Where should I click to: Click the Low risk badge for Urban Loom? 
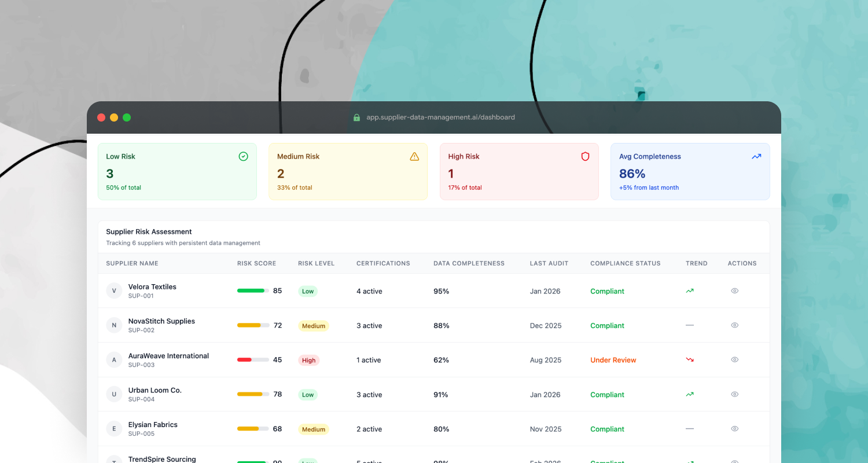pos(308,395)
